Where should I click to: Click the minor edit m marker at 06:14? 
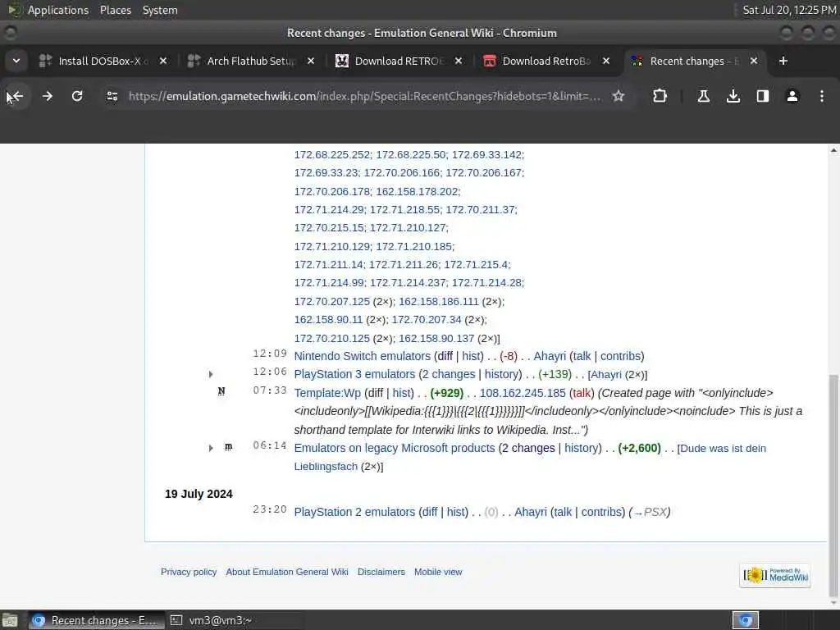coord(228,446)
